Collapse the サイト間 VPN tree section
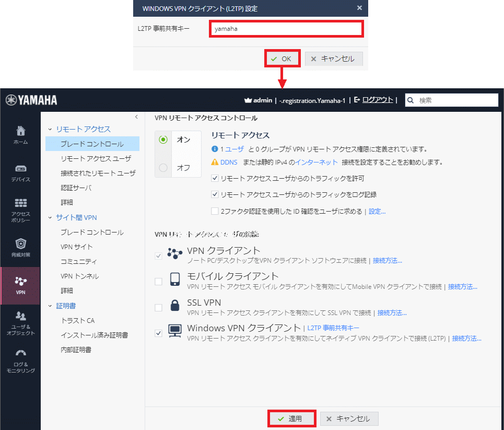 [50, 217]
